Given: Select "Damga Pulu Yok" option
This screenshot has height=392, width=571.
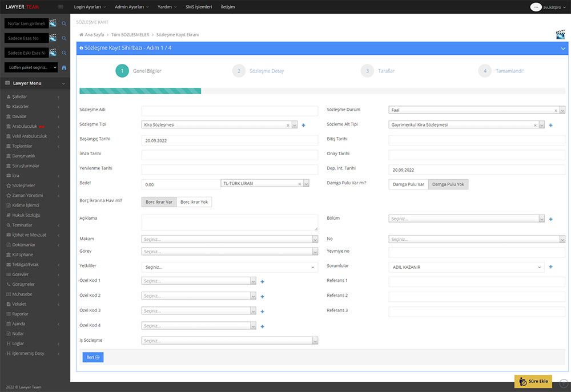Looking at the screenshot, I should (x=448, y=184).
